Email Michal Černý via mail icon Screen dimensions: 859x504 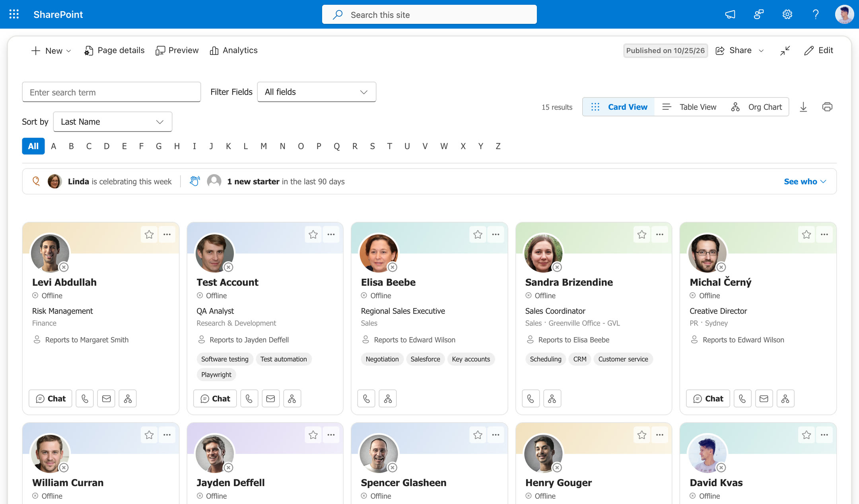tap(764, 398)
